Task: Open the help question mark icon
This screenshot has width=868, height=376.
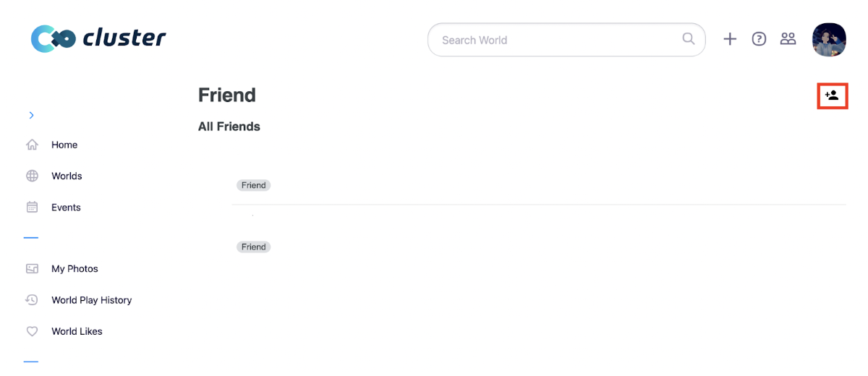Action: pos(759,39)
